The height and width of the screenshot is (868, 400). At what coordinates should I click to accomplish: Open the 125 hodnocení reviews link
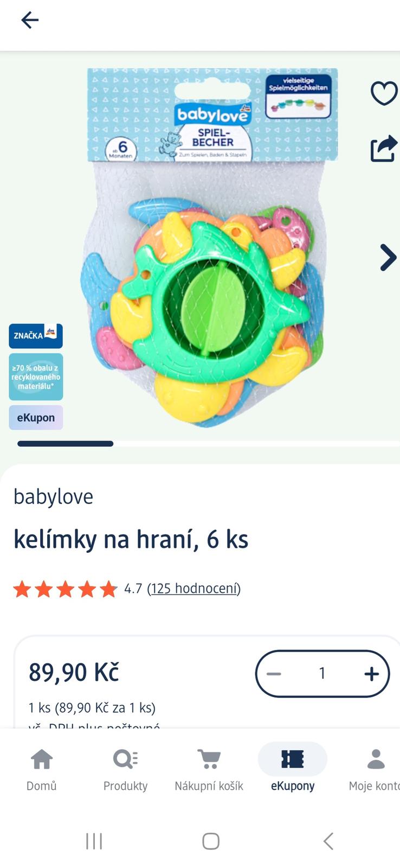click(x=194, y=589)
